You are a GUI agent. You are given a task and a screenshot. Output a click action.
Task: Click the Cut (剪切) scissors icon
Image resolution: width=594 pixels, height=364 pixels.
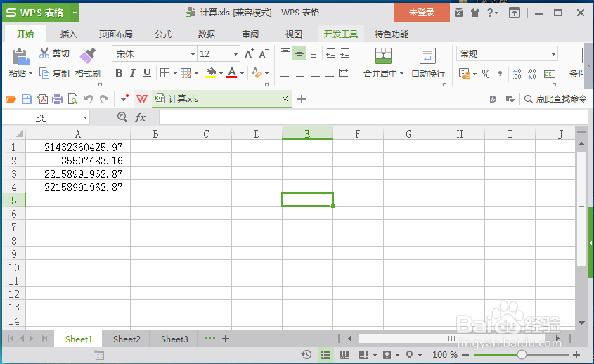[x=44, y=53]
